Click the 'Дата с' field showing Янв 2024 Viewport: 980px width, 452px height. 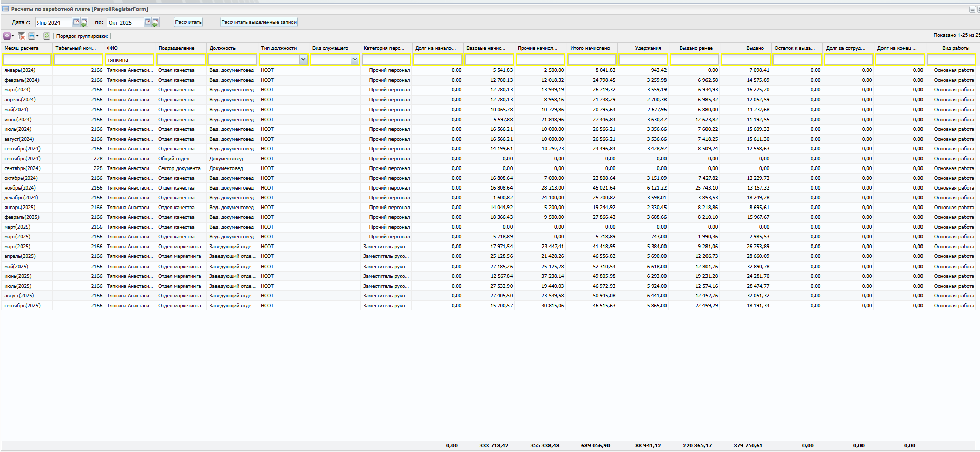54,22
